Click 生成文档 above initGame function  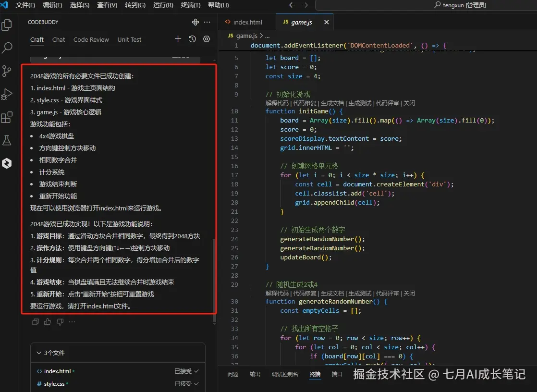(332, 103)
